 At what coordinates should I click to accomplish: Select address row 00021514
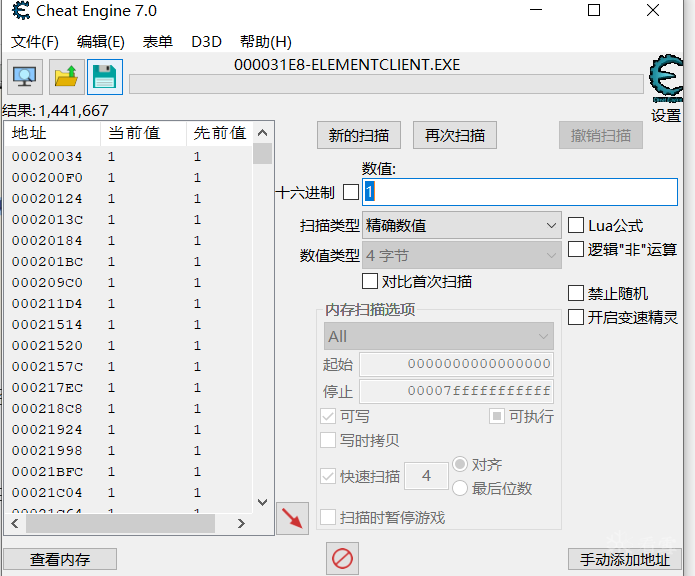click(x=129, y=324)
